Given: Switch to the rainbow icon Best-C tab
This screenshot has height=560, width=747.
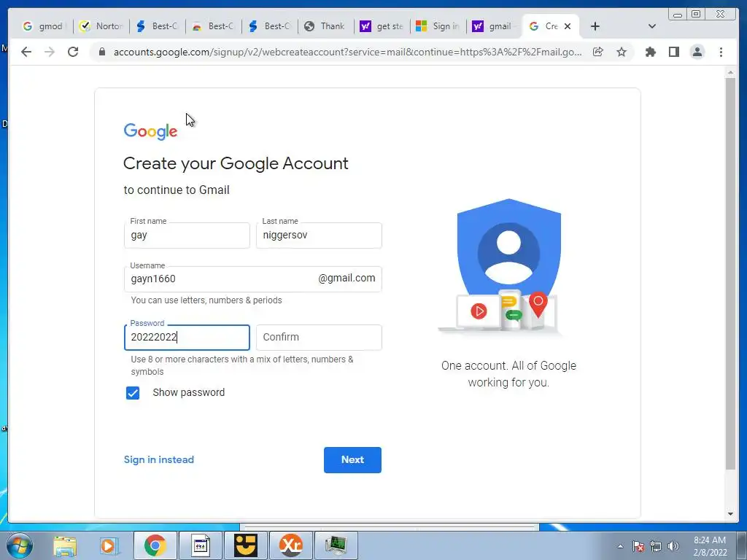Looking at the screenshot, I should (214, 26).
